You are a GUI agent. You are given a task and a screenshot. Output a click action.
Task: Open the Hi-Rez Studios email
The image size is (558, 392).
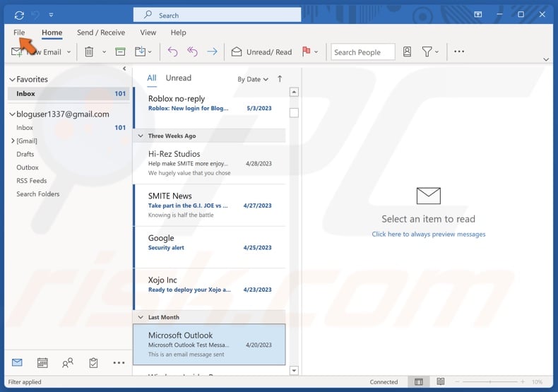coord(210,163)
